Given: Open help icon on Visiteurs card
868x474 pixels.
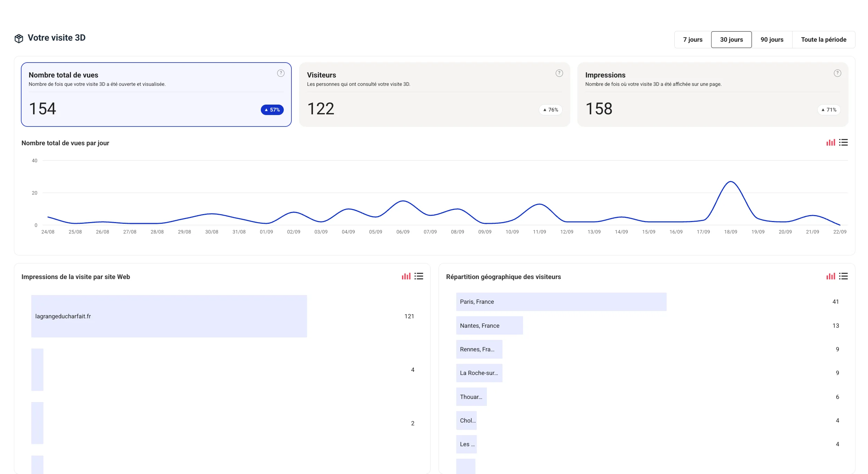Looking at the screenshot, I should click(x=559, y=73).
